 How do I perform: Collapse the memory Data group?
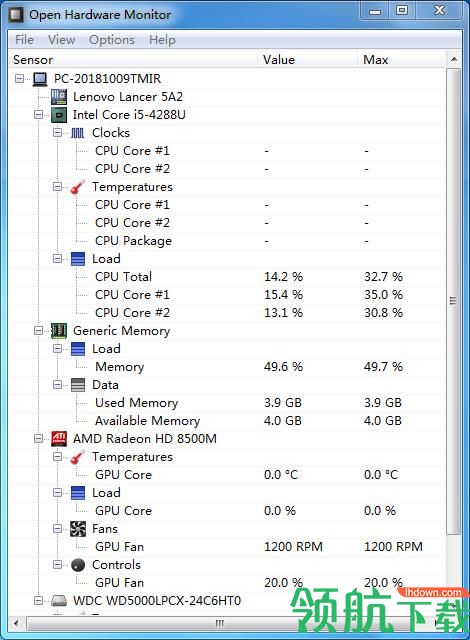point(58,384)
